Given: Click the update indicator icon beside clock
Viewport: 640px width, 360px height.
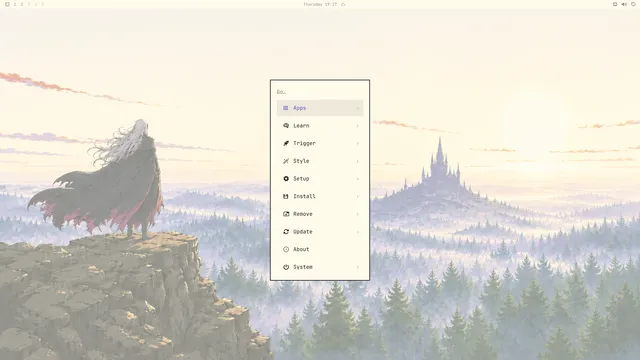Looking at the screenshot, I should [x=343, y=4].
